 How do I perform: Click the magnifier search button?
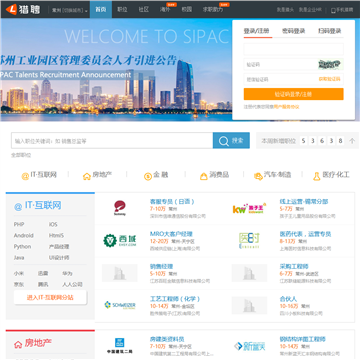231,141
